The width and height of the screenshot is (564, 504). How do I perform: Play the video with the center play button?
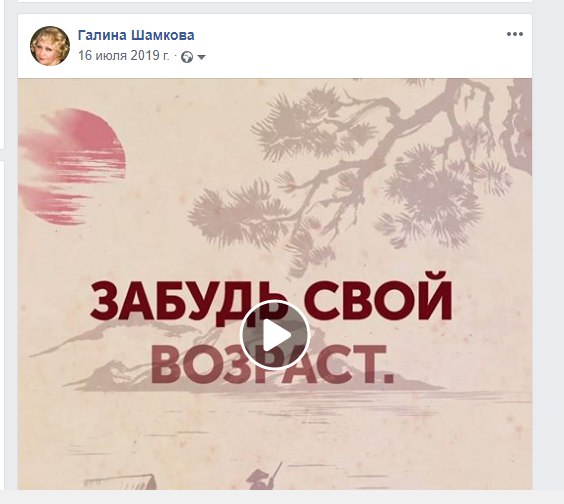tap(275, 335)
